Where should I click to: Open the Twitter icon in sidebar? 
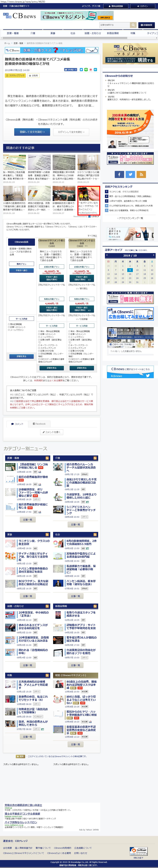130,174
